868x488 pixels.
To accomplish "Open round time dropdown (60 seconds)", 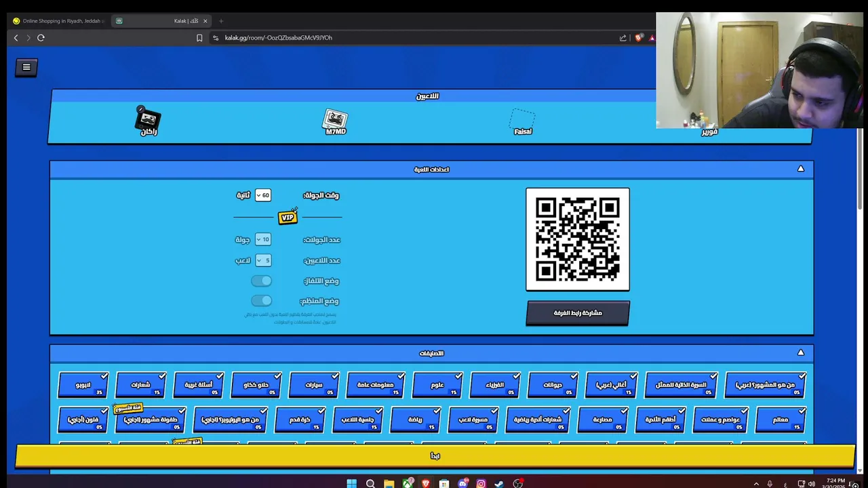I will tap(263, 195).
